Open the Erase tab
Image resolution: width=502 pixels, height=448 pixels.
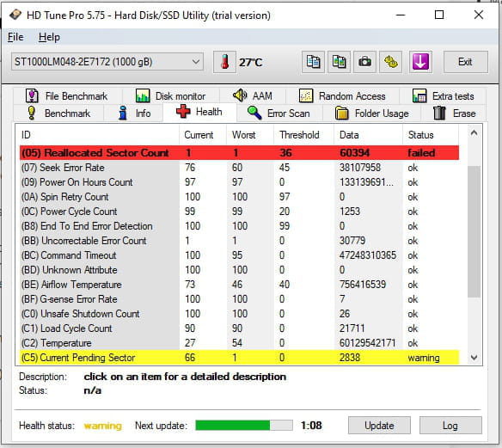[x=454, y=113]
